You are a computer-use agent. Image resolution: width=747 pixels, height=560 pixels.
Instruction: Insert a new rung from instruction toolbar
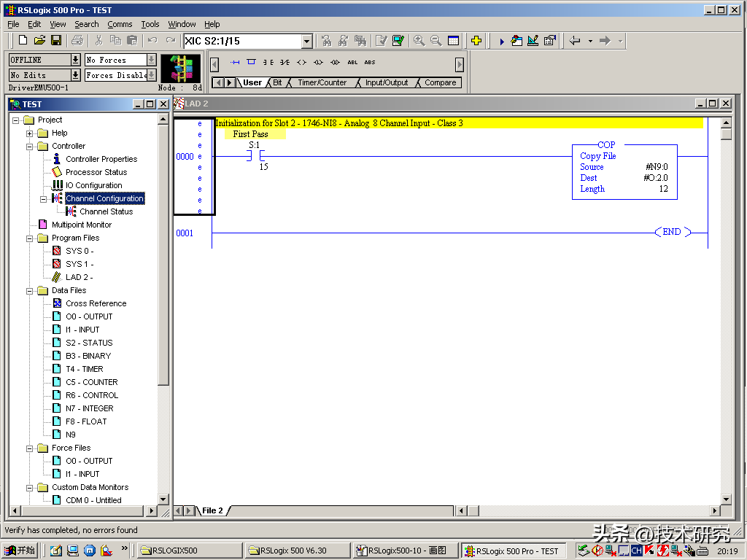coord(235,63)
